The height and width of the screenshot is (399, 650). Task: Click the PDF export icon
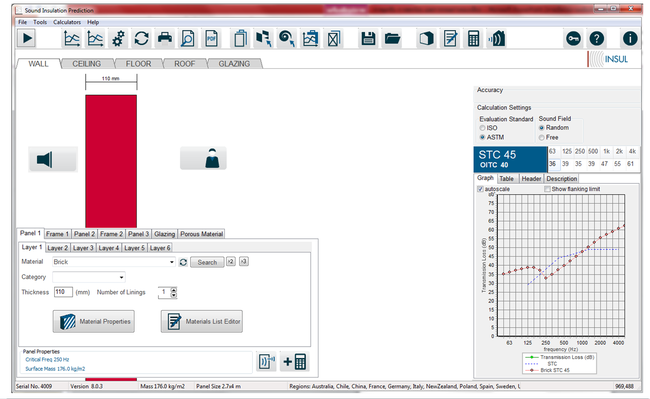pos(211,39)
